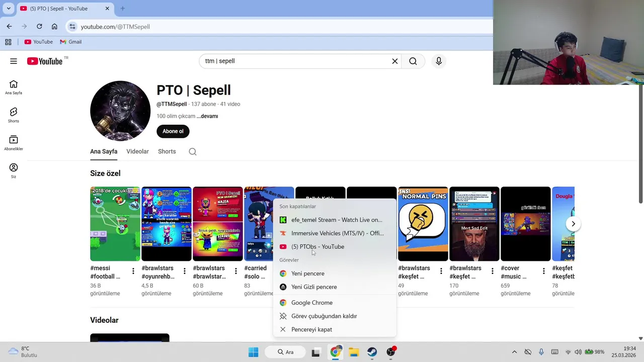Screen dimensions: 644x362
Task: Open more options for #brawlstars #brawlstar video
Action: pos(236,271)
